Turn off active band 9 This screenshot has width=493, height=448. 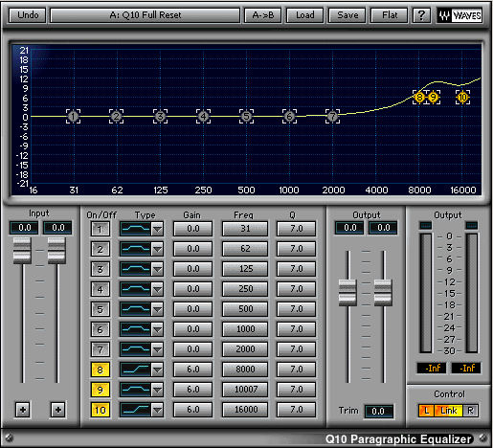101,390
